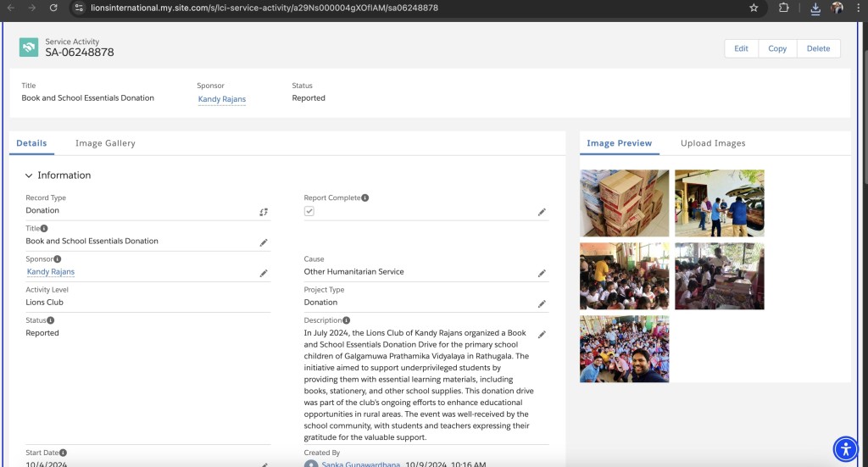
Task: Click Donation value under Project Type
Action: tap(320, 302)
